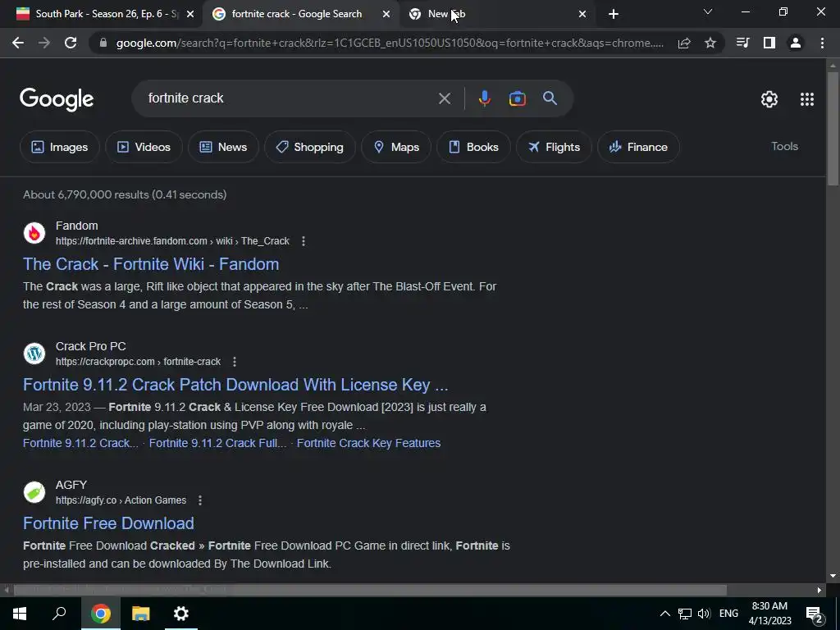The height and width of the screenshot is (630, 840).
Task: Click the forward navigation arrow
Action: click(44, 43)
